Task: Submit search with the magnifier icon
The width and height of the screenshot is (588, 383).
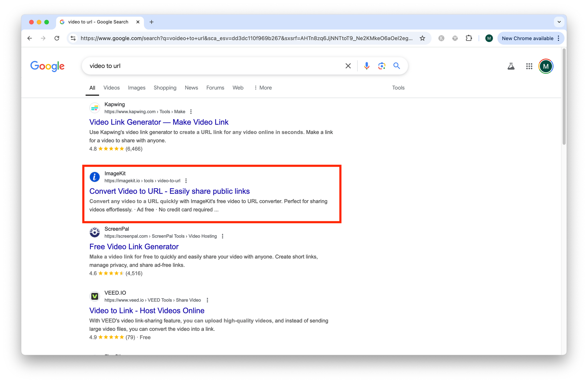Action: point(397,66)
